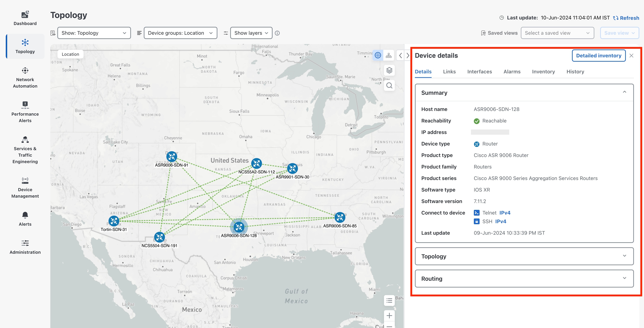Connect via Telnet IPv4 link

(505, 213)
